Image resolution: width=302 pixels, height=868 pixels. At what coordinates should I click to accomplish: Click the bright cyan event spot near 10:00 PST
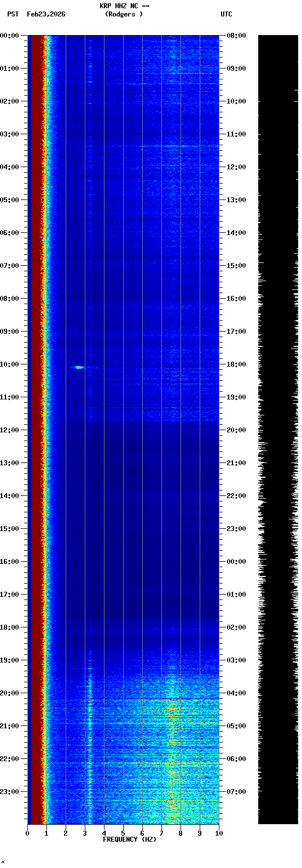tap(79, 367)
